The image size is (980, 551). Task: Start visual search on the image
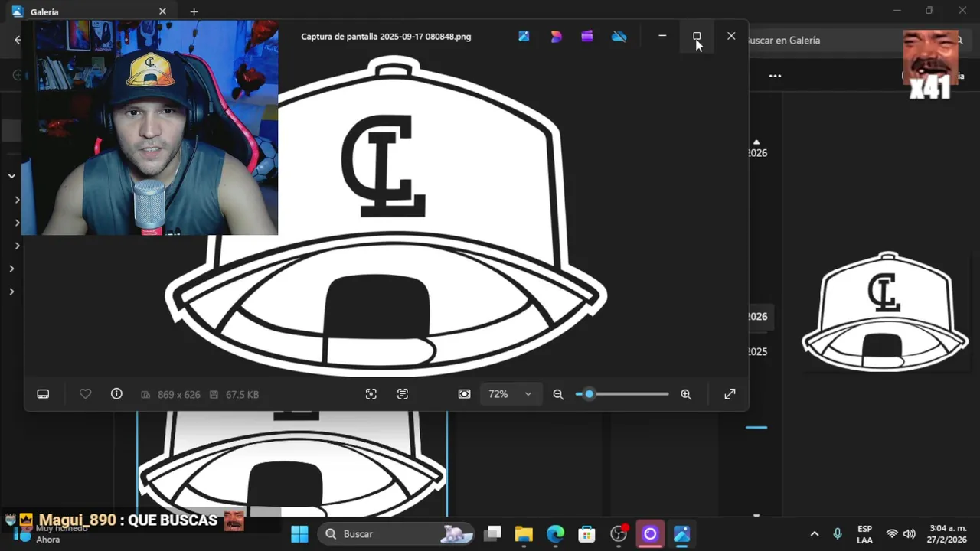coord(371,394)
